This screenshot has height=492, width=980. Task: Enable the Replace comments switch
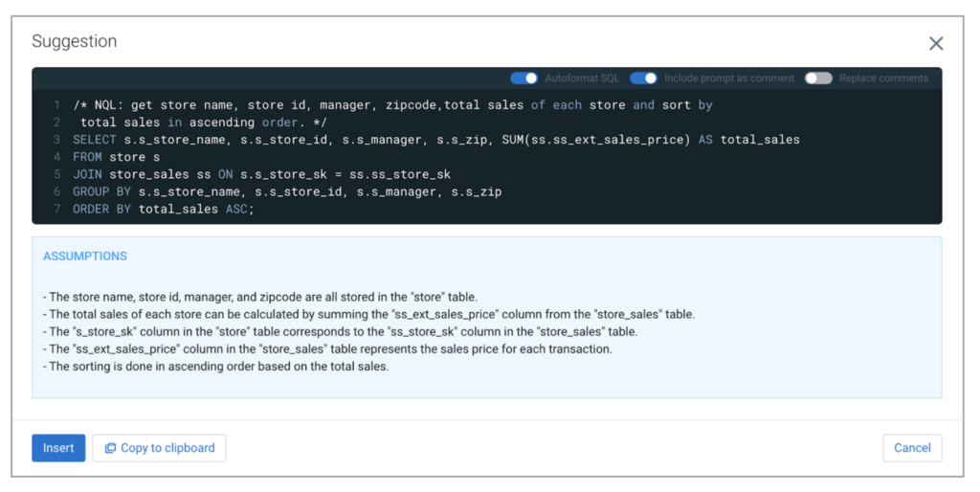pyautogui.click(x=818, y=78)
